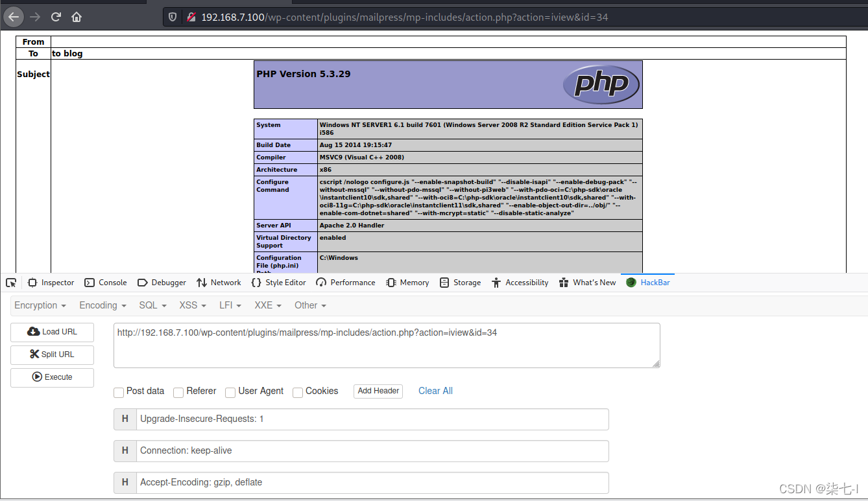Toggle the H button beside Accept-Encoding header

(x=125, y=483)
